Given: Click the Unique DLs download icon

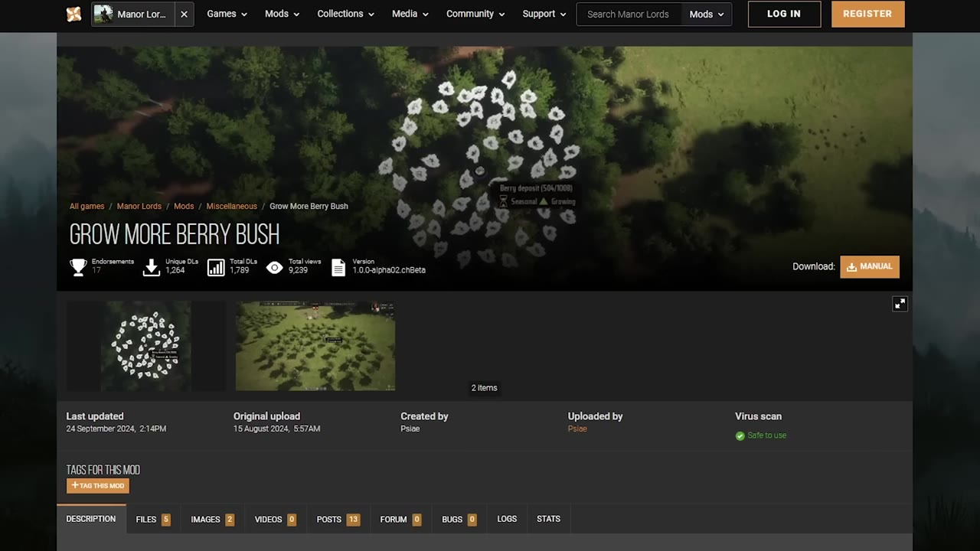Looking at the screenshot, I should pos(152,266).
